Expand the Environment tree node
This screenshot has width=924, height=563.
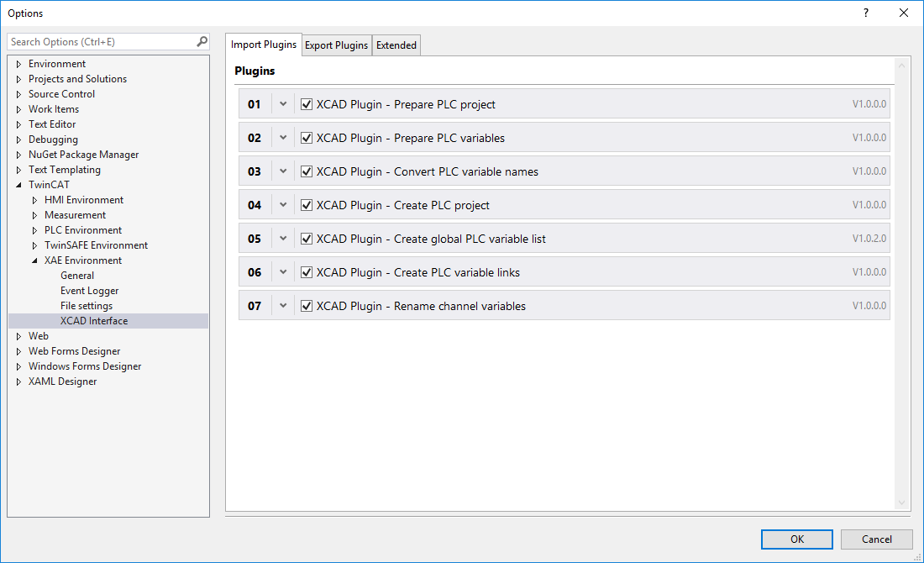point(18,64)
